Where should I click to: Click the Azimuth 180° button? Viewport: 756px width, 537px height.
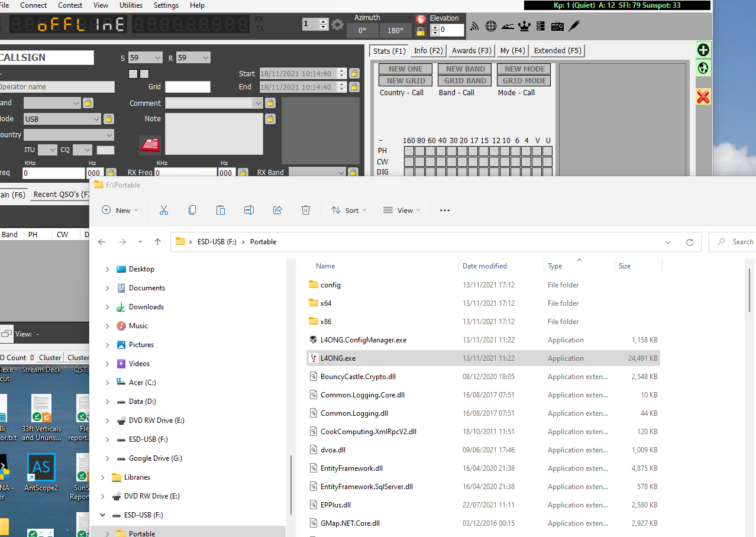point(395,30)
